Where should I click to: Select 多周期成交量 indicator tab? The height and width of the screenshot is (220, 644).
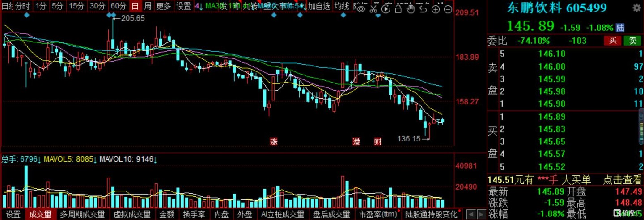coord(82,215)
